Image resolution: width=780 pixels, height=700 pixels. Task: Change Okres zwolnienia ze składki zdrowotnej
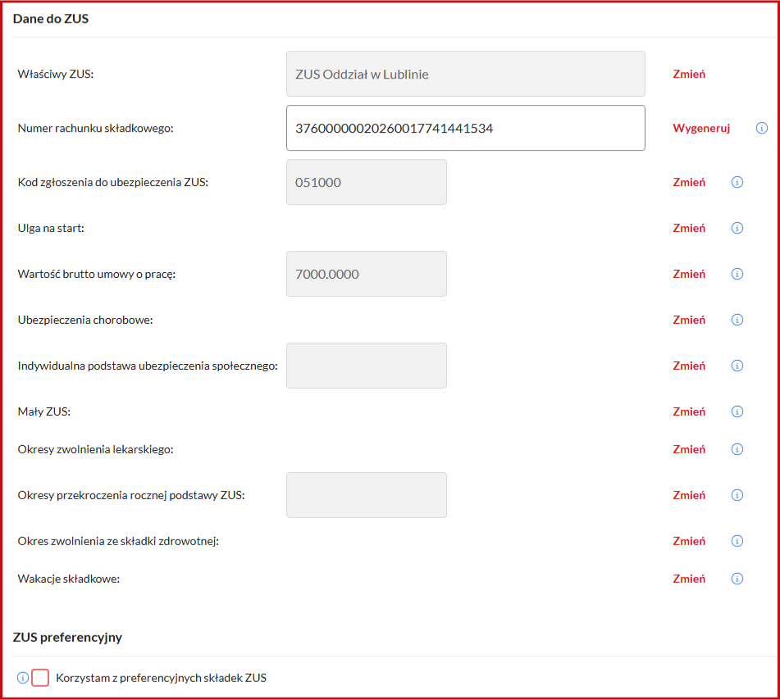(689, 541)
